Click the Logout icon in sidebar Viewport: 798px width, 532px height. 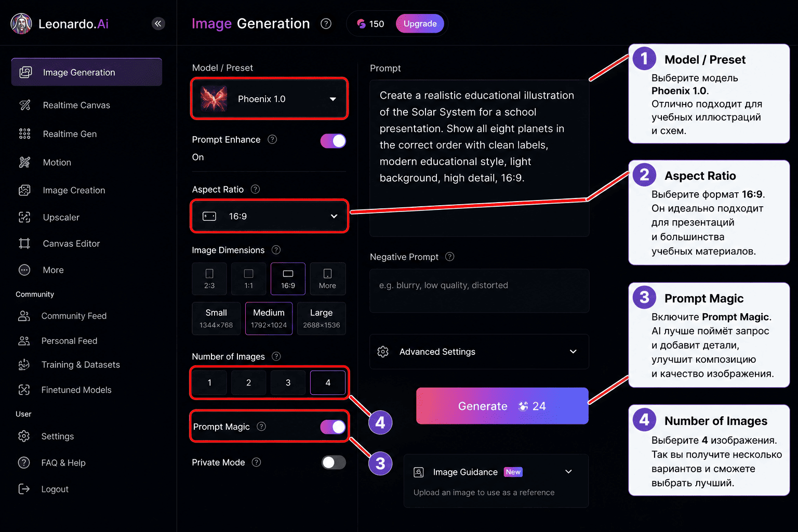click(24, 489)
